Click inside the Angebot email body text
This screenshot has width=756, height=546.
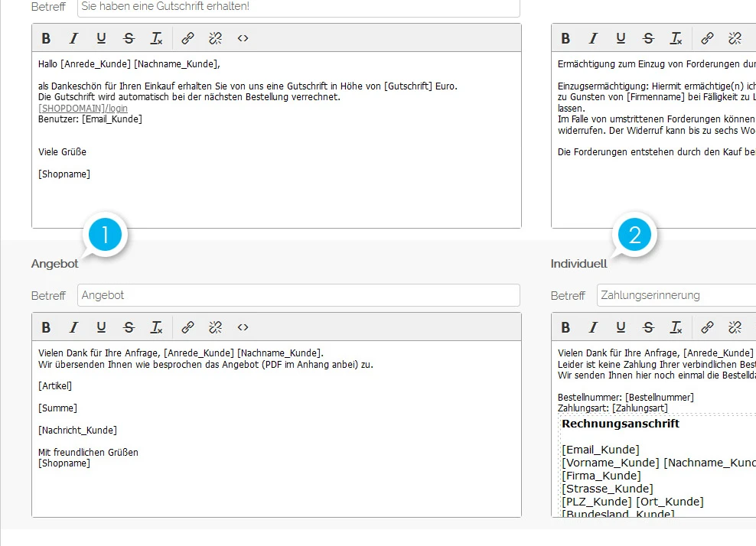coord(276,429)
